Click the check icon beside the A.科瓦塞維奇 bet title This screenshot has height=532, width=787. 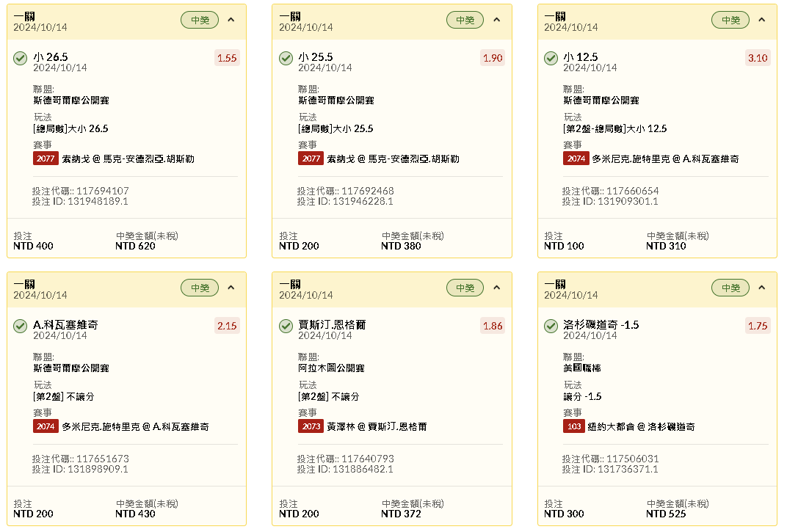(21, 326)
